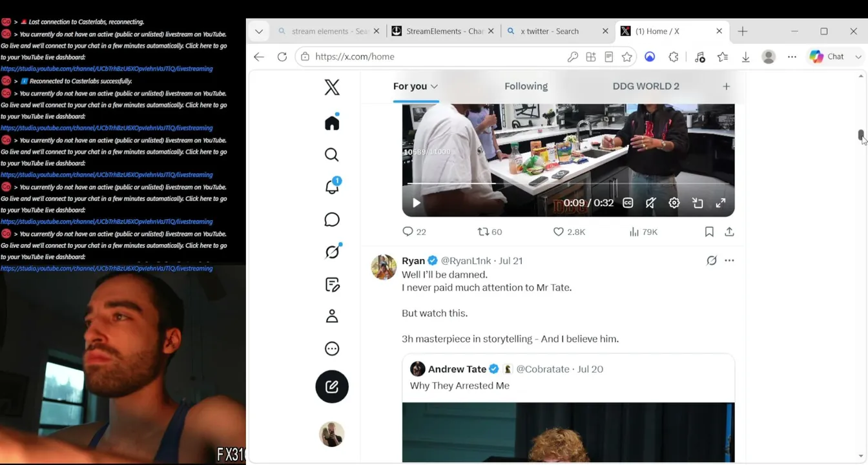
Task: Open the video in picture-in-picture
Action: click(x=697, y=203)
